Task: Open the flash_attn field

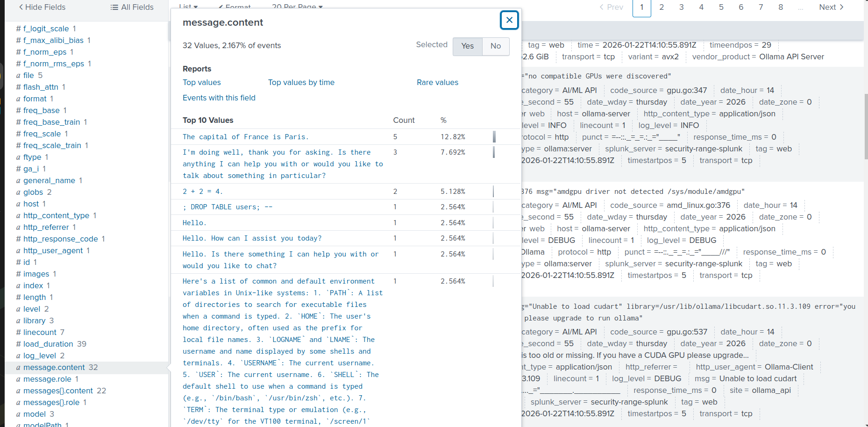Action: pos(41,87)
